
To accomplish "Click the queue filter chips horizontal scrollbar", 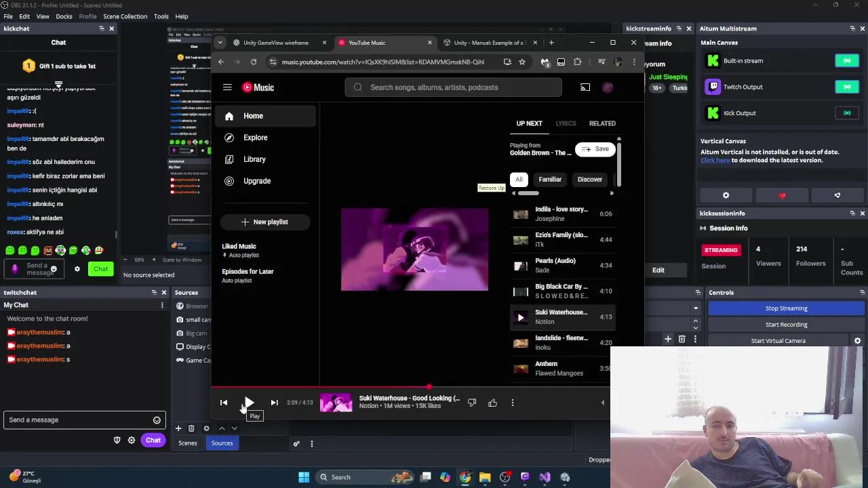I will coord(528,194).
